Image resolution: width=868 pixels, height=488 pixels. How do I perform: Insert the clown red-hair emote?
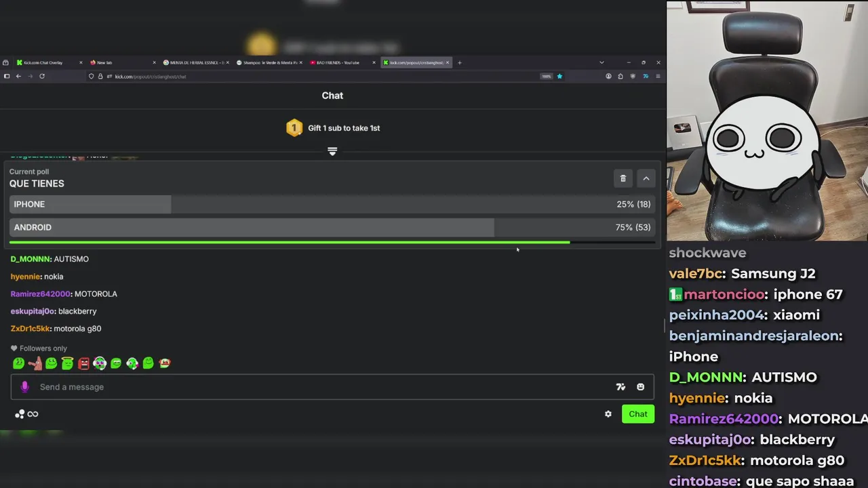click(x=165, y=363)
